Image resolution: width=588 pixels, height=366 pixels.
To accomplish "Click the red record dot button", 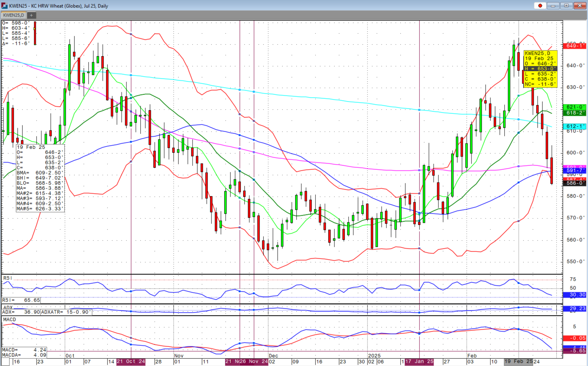I will click(540, 6).
